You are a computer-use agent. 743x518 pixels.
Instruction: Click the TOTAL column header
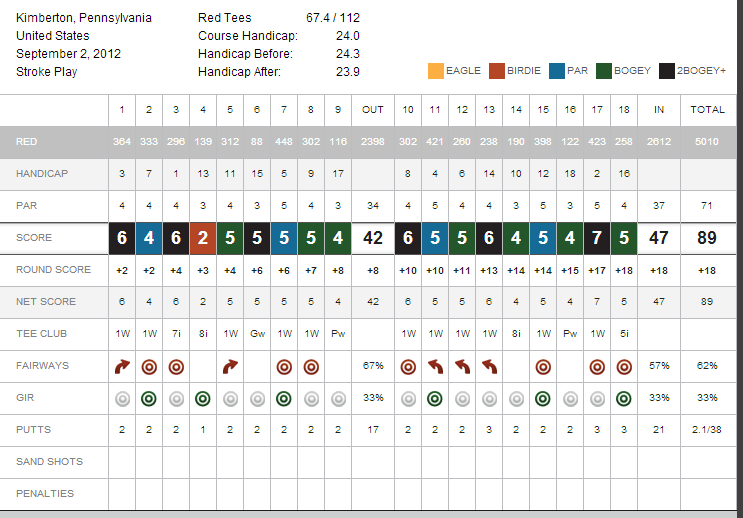708,110
